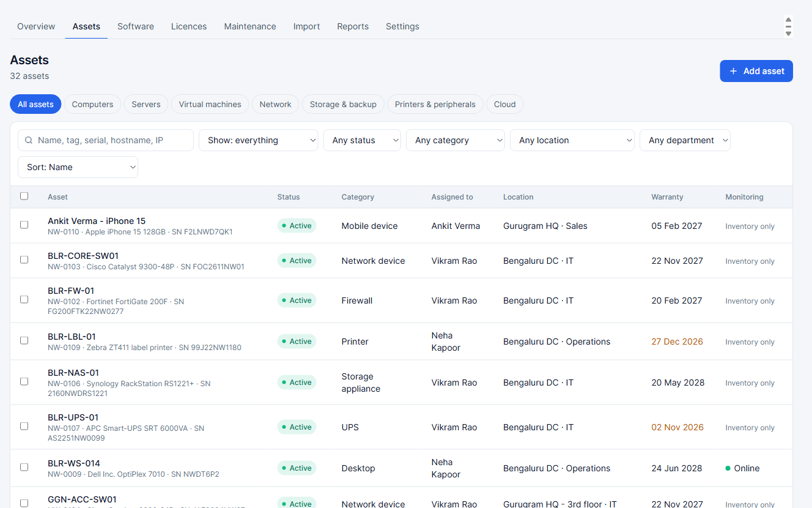Open asset BLR-CORE-SW01

coord(83,256)
